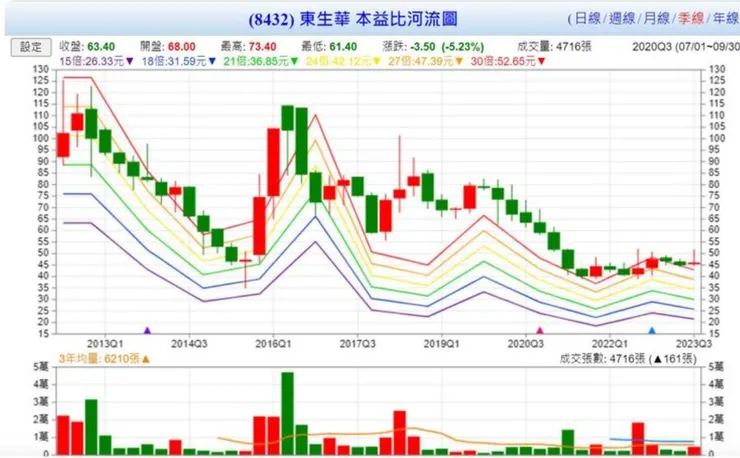Click the 3年均量: 6210張 label
Image resolution: width=740 pixels, height=458 pixels.
point(100,359)
